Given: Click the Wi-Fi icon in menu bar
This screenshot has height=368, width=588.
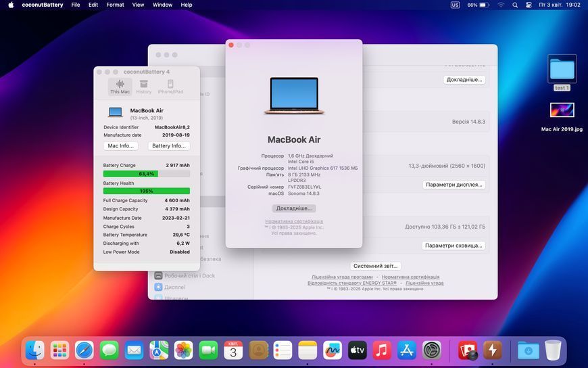Looking at the screenshot, I should pos(501,5).
